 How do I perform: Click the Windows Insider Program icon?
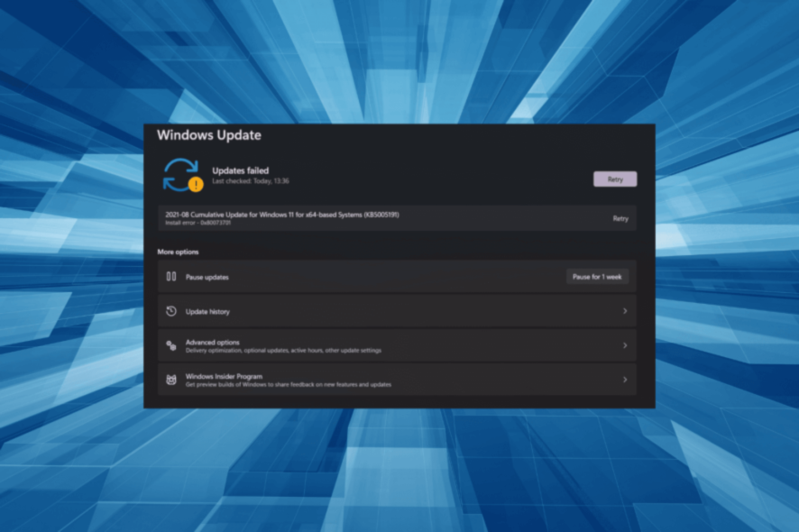[x=171, y=380]
